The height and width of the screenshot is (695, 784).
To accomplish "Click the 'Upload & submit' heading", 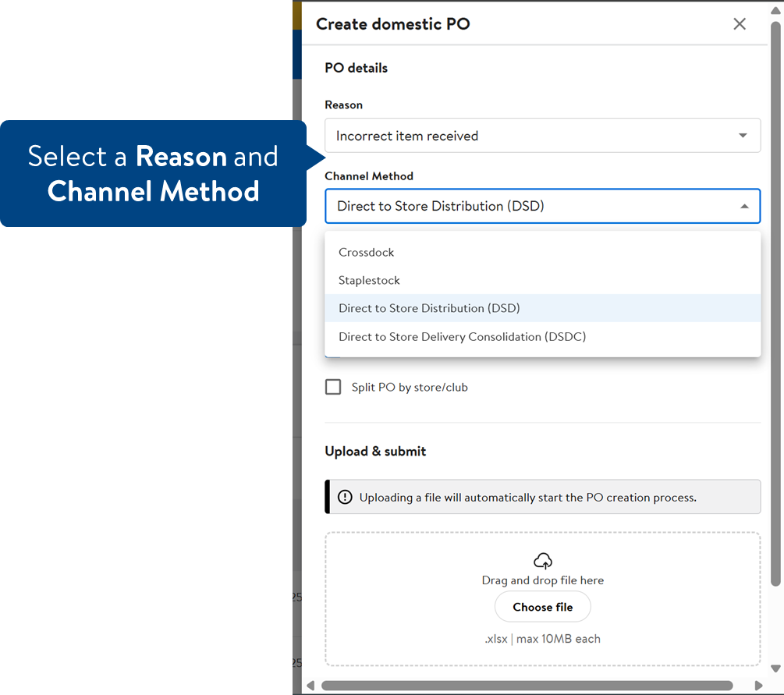I will (x=375, y=452).
